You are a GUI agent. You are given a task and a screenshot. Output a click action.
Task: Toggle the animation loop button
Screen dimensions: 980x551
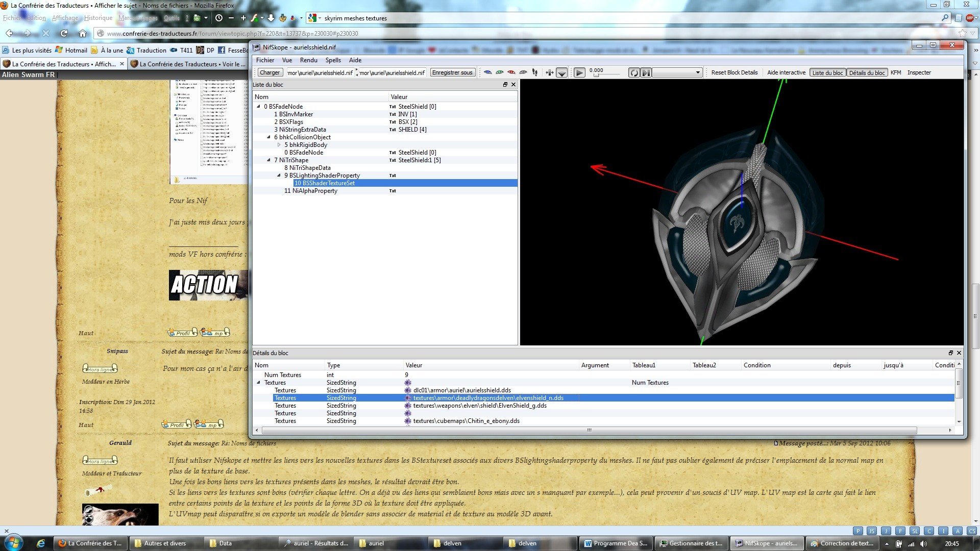(634, 72)
